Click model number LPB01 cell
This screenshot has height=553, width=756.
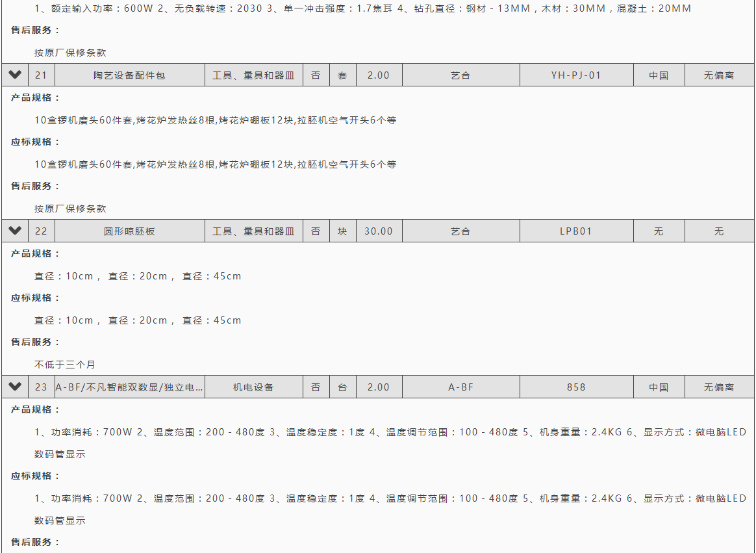click(576, 231)
